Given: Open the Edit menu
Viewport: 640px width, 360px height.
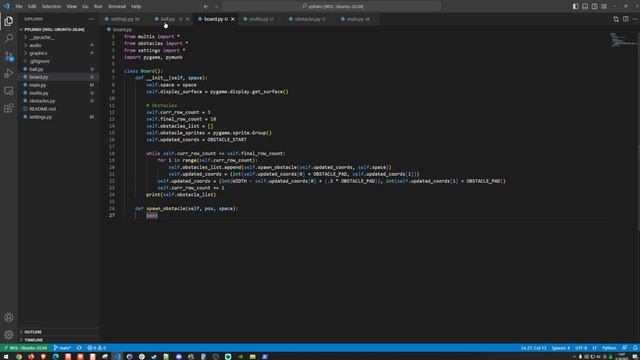Looking at the screenshot, I should [32, 7].
